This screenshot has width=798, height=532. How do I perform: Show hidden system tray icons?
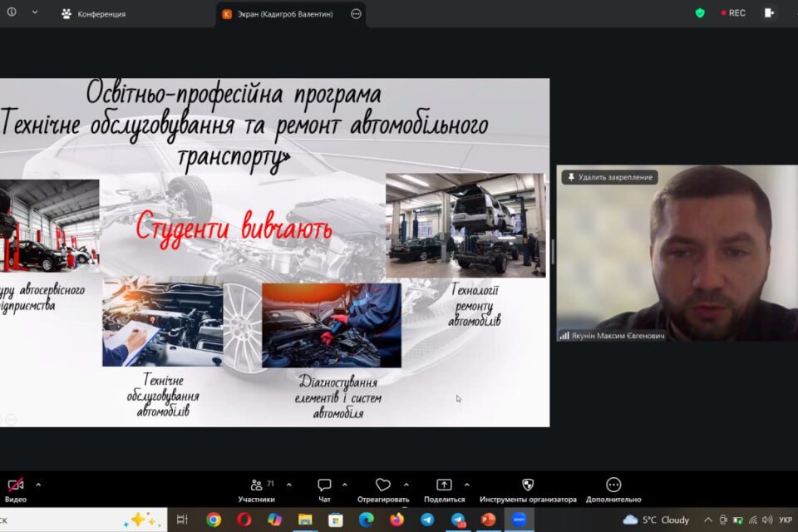pyautogui.click(x=708, y=520)
